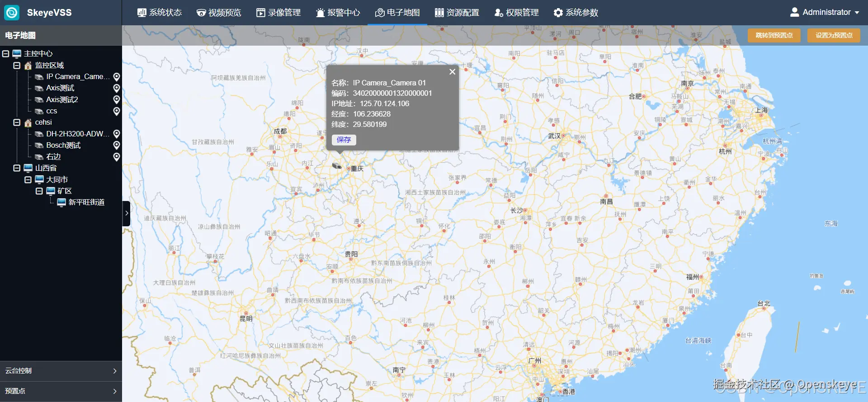Click the 电子地图 map icon
Screen dimensions: 868x402
point(380,13)
